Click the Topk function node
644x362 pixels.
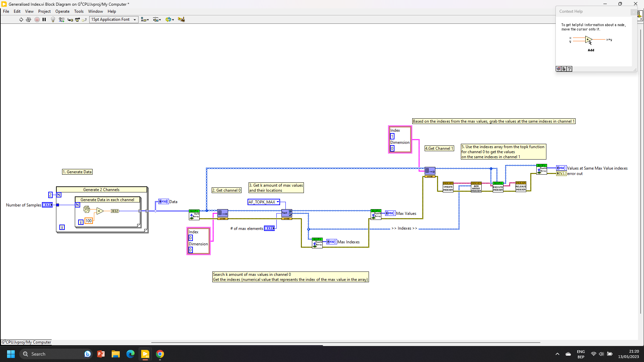click(x=286, y=213)
